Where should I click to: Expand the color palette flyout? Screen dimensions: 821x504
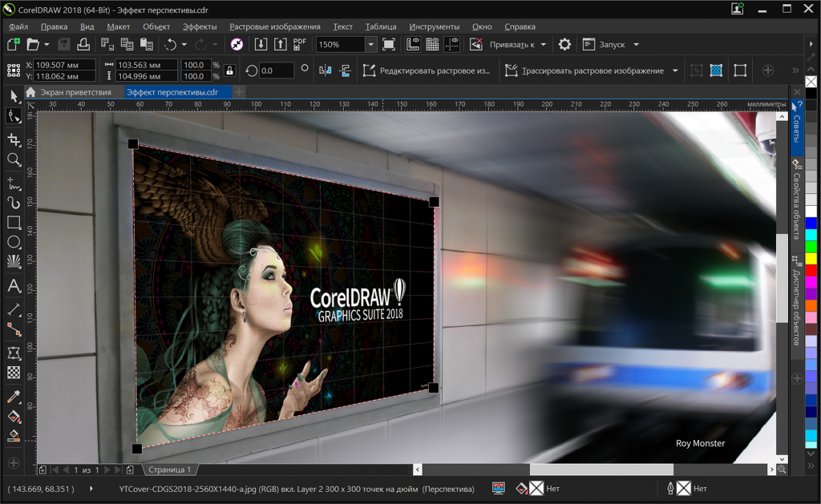click(811, 466)
